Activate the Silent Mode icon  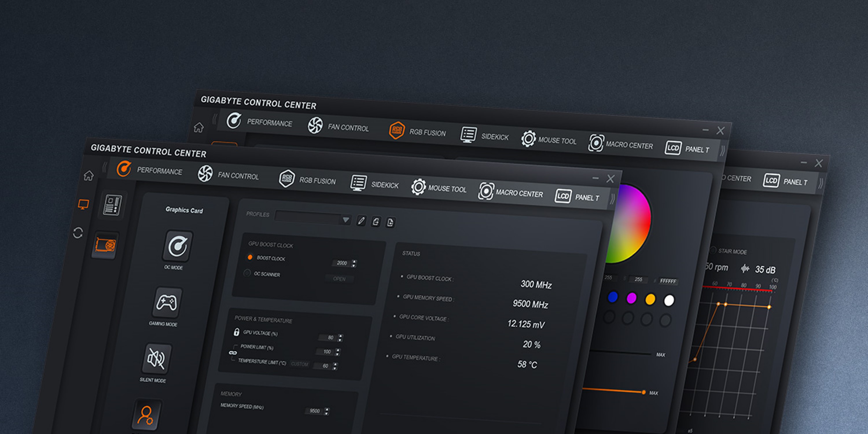[156, 359]
